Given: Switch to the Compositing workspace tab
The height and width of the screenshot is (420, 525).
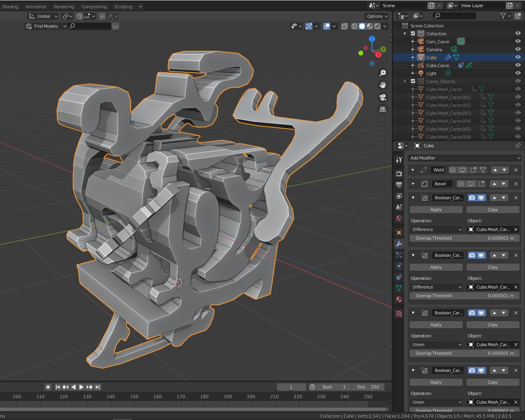Looking at the screenshot, I should click(94, 7).
